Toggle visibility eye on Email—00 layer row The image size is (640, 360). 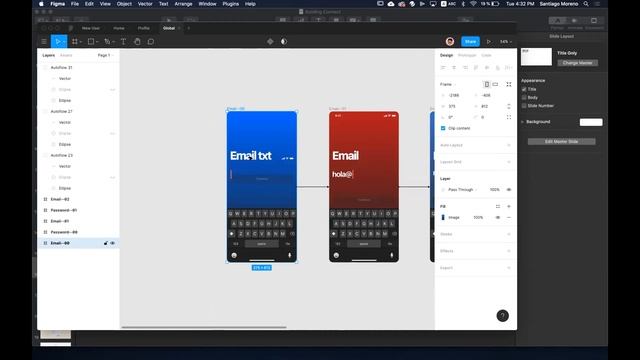(x=113, y=243)
